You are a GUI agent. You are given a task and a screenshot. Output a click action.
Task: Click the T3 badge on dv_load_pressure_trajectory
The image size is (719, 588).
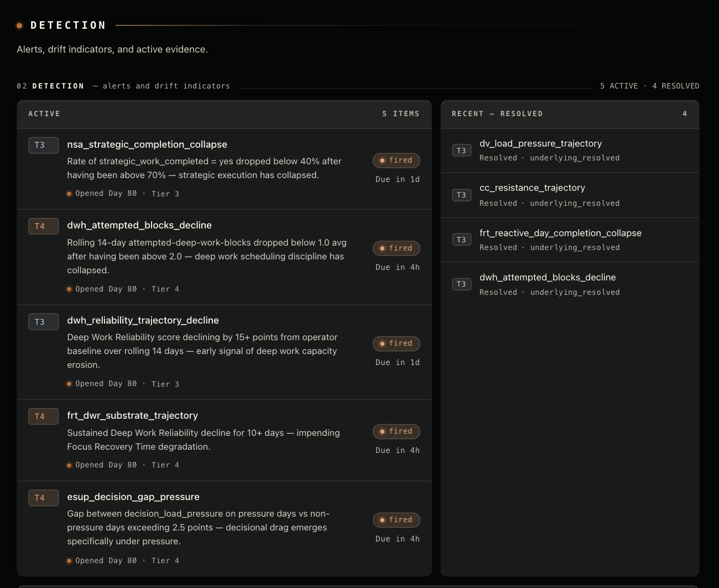tap(461, 150)
